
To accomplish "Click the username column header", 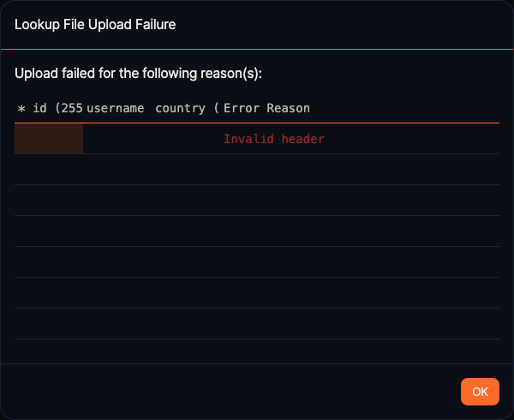I will pyautogui.click(x=115, y=109).
